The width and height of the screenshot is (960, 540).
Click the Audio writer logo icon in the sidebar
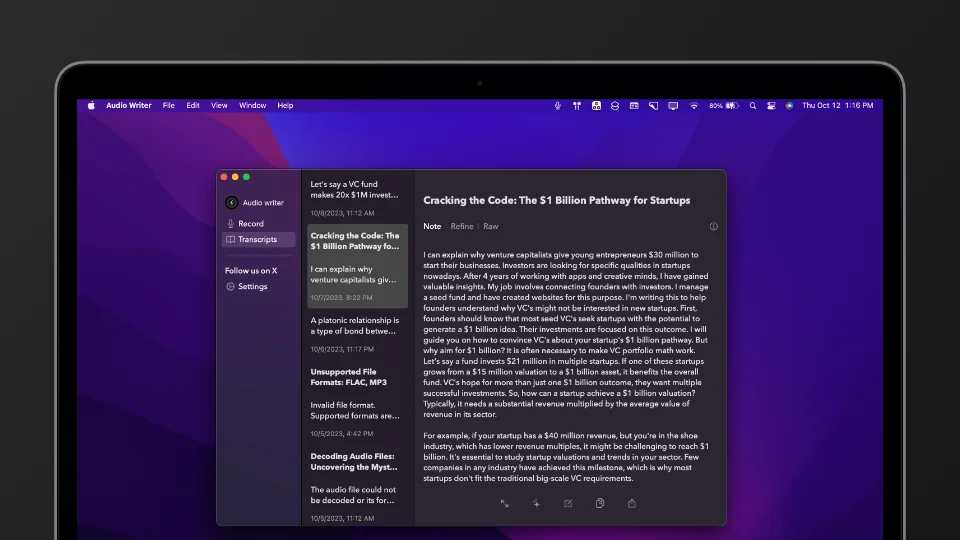[x=231, y=203]
